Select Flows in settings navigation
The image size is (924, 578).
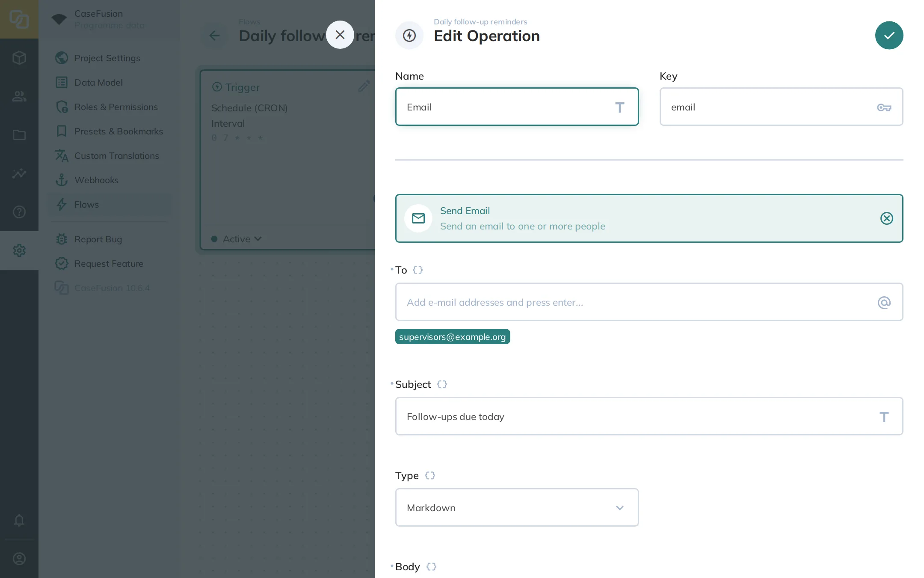tap(109, 204)
